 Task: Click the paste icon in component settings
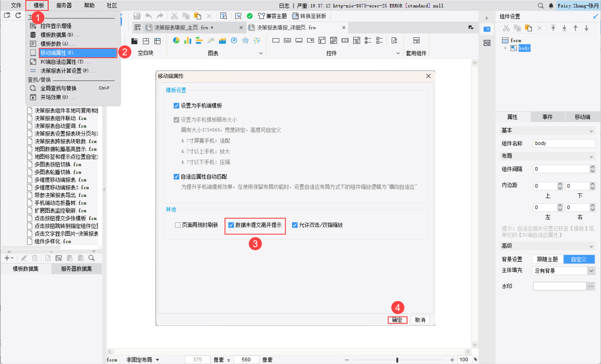click(528, 28)
